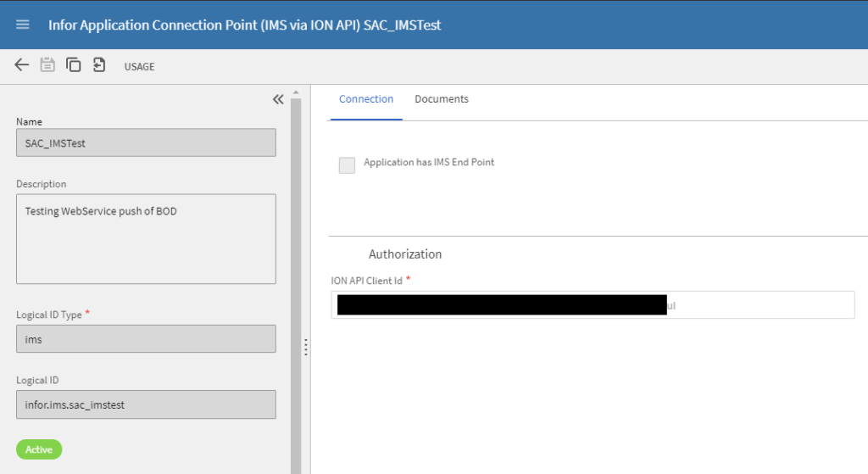Screen dimensions: 868x474
Task: Select the Logical ID field
Action: [x=146, y=404]
